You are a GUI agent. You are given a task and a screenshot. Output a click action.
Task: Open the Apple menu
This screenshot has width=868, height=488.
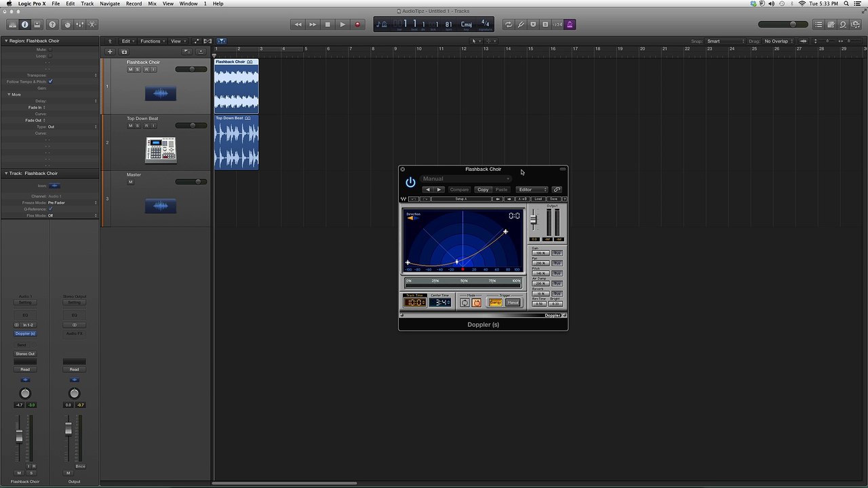click(x=9, y=3)
